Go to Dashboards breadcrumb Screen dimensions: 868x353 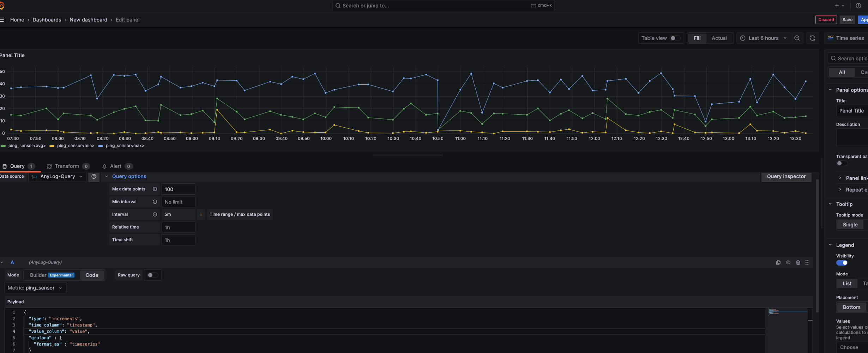pos(47,20)
